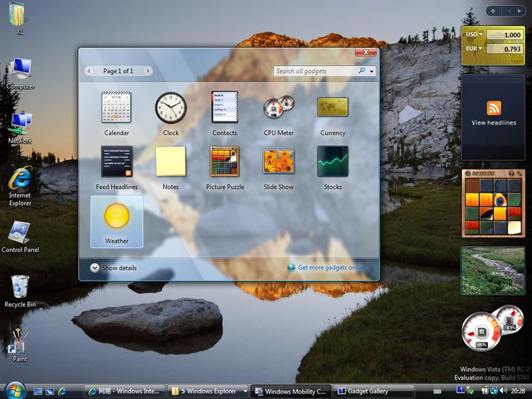Select the Calendar gadget in the gallery
The width and height of the screenshot is (532, 399).
[116, 107]
